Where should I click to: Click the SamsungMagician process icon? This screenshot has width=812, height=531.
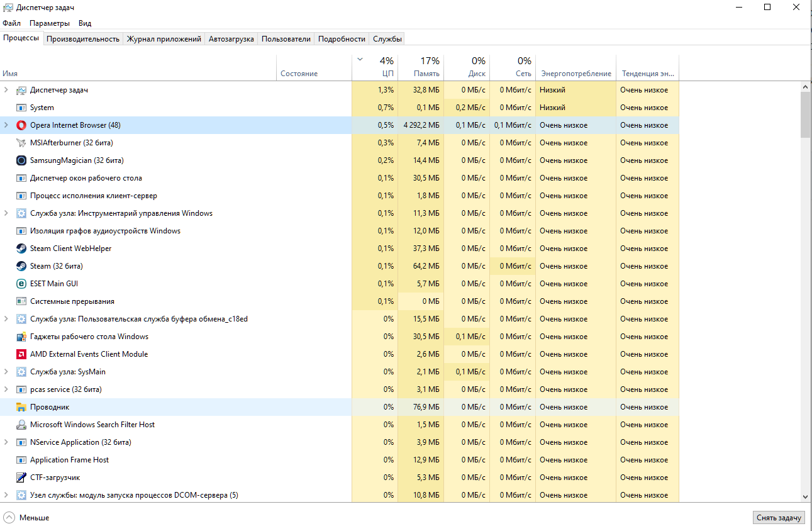tap(21, 160)
